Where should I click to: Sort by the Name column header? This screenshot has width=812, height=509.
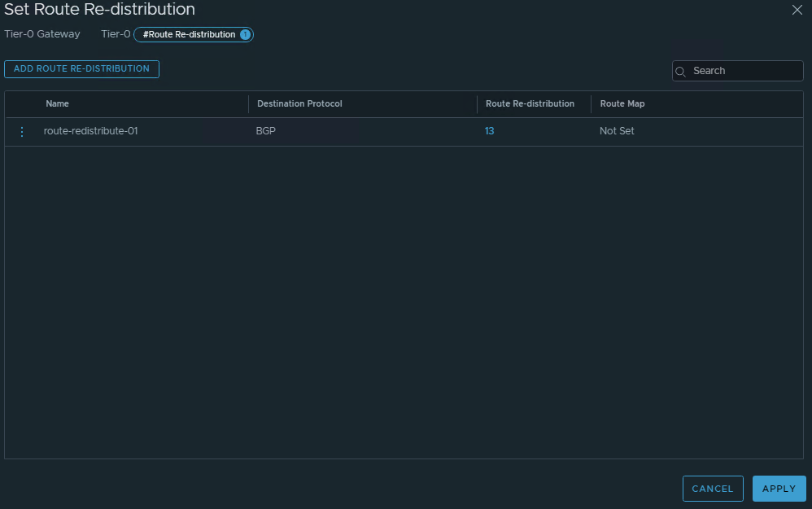[58, 103]
